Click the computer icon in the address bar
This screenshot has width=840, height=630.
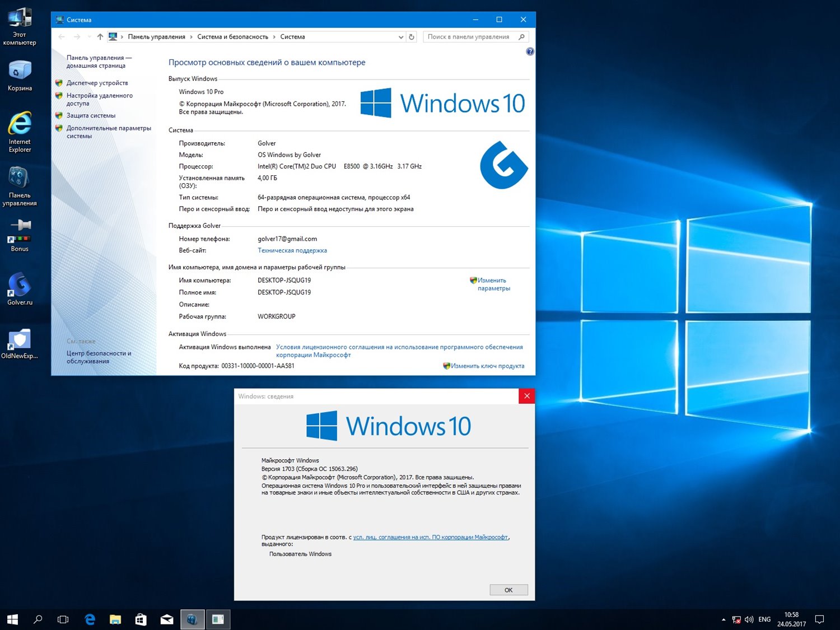[x=113, y=36]
